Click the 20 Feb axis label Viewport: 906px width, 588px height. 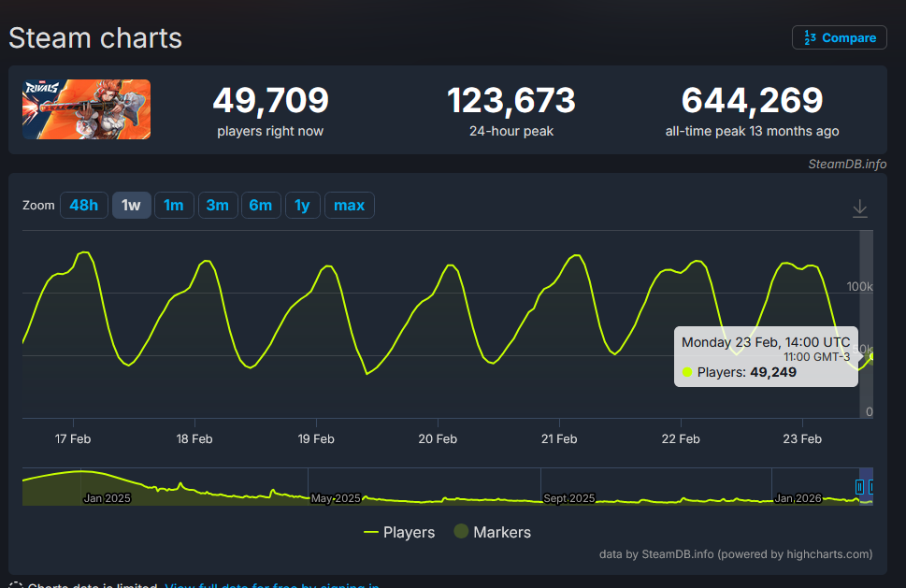point(438,439)
